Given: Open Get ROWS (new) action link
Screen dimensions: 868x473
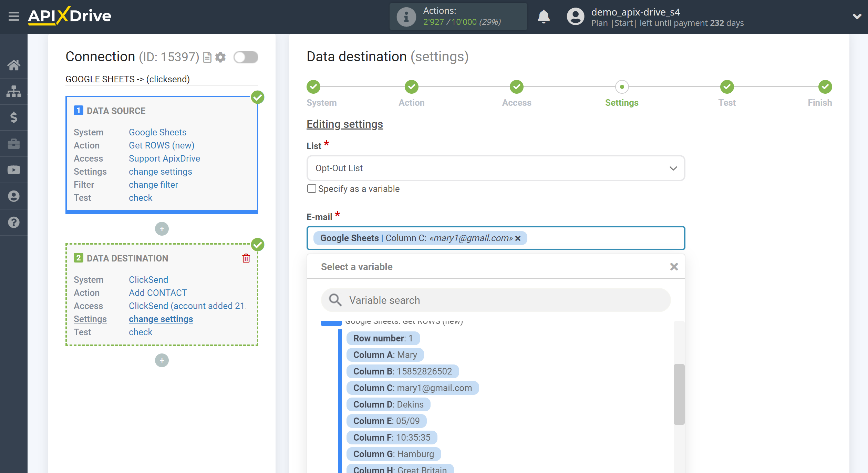Looking at the screenshot, I should click(162, 145).
